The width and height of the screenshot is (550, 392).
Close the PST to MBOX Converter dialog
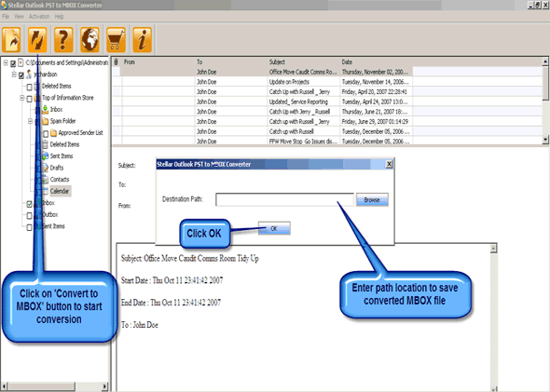pos(389,164)
